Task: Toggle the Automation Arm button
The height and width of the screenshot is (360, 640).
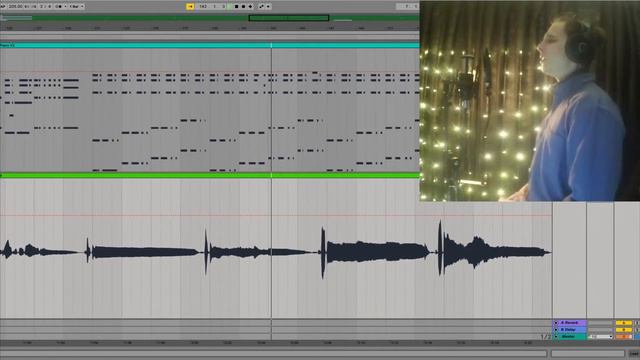Action: click(262, 7)
